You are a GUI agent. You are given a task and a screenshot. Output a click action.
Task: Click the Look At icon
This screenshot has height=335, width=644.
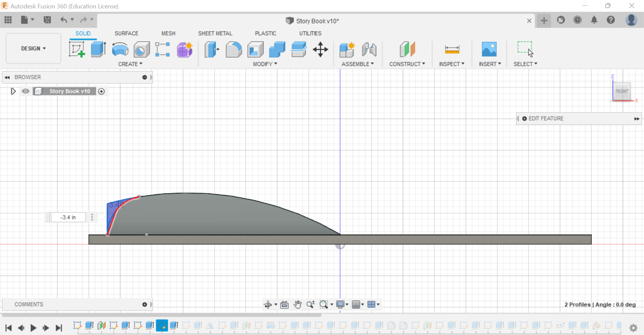click(284, 305)
